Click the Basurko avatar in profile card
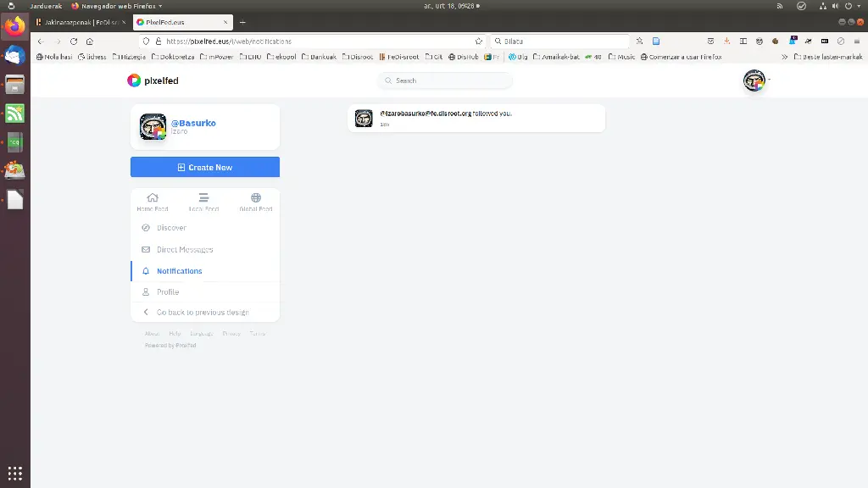Viewport: 868px width, 488px height. [153, 127]
